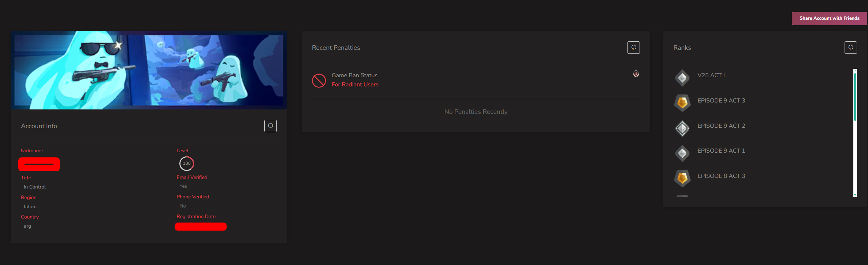
Task: Click the EPISODE 9 ACT 3 label
Action: pos(721,101)
